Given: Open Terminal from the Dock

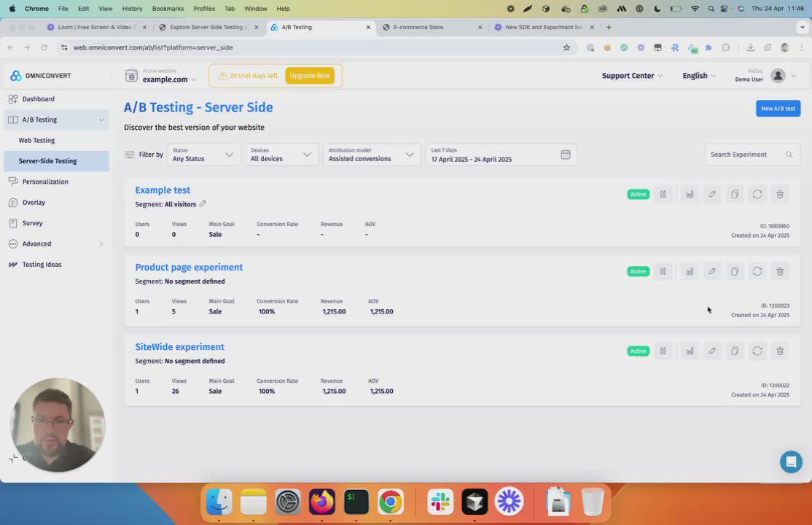Looking at the screenshot, I should [x=356, y=502].
